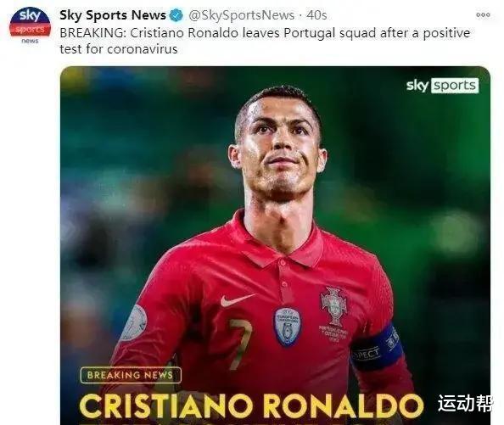This screenshot has height=425, width=504.
Task: Click the Sky Sports News display name
Action: [113, 15]
